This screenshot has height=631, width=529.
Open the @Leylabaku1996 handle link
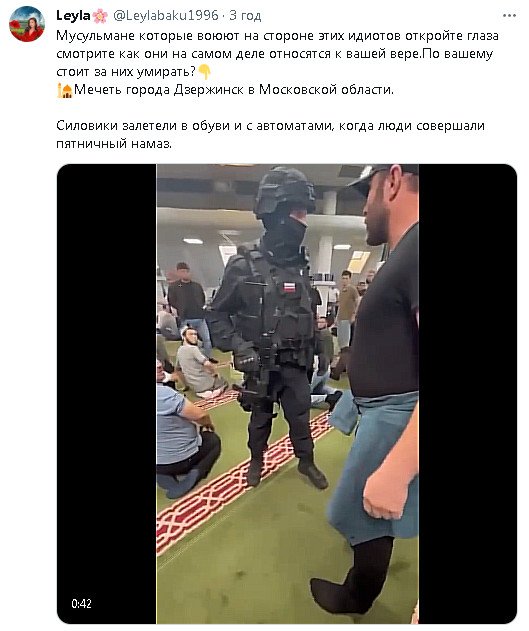click(166, 16)
